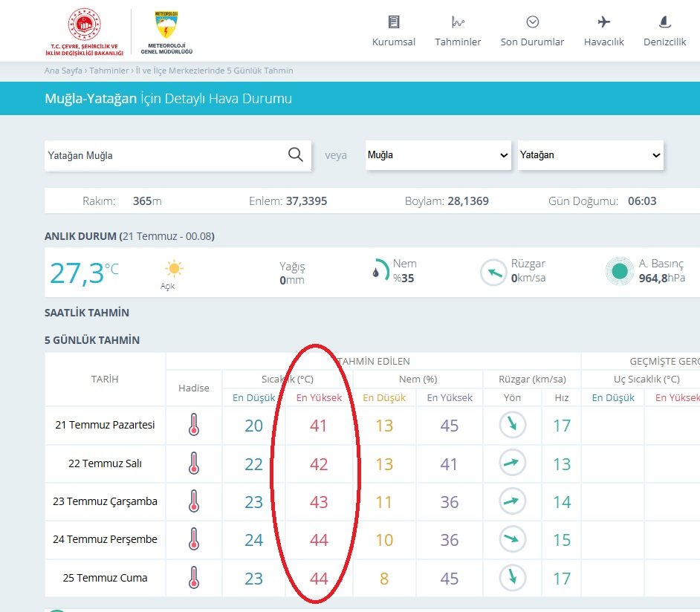The height and width of the screenshot is (612, 700).
Task: Click the Yatağan Muğla search field
Action: (x=163, y=155)
